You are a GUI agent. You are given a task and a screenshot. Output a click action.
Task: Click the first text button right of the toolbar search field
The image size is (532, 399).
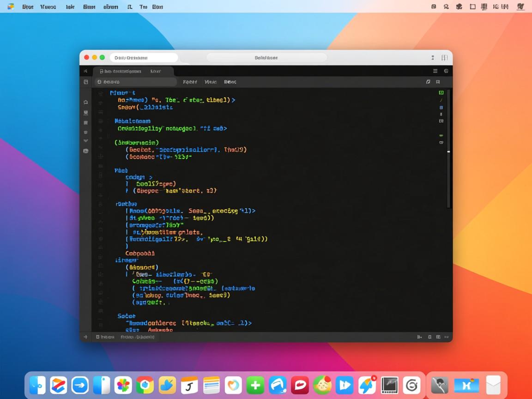pyautogui.click(x=190, y=82)
